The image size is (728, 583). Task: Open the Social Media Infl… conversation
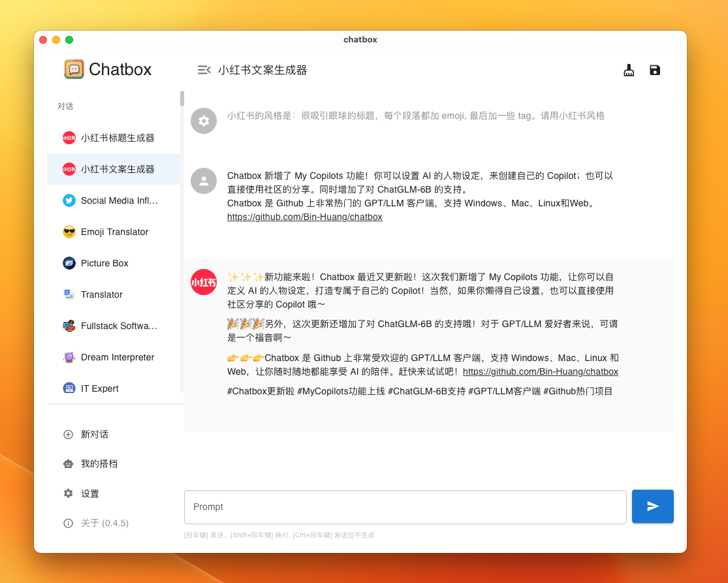114,200
